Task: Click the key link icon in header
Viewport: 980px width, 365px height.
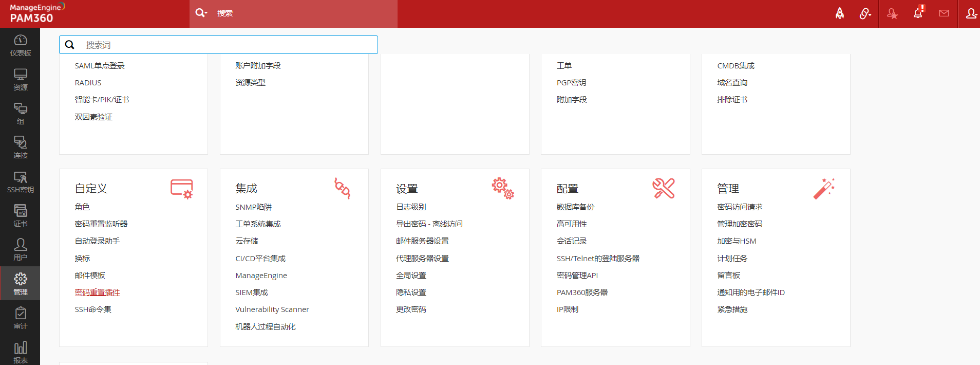Action: [865, 13]
